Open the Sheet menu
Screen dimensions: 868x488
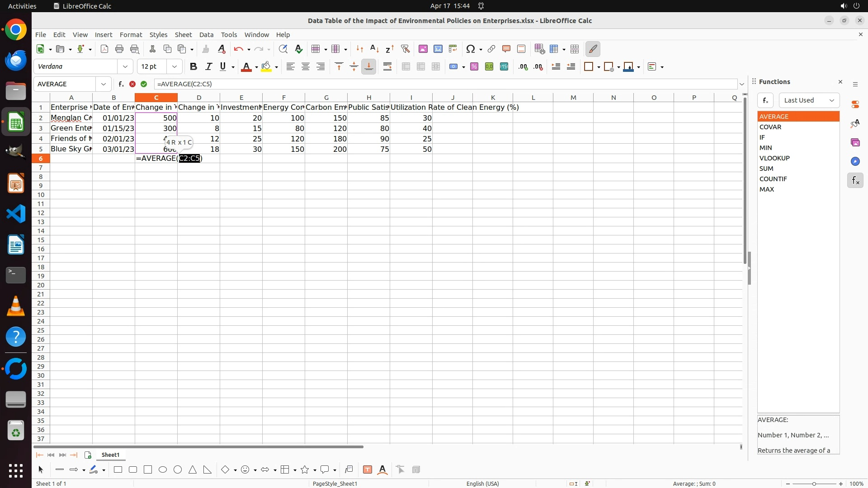pos(183,35)
